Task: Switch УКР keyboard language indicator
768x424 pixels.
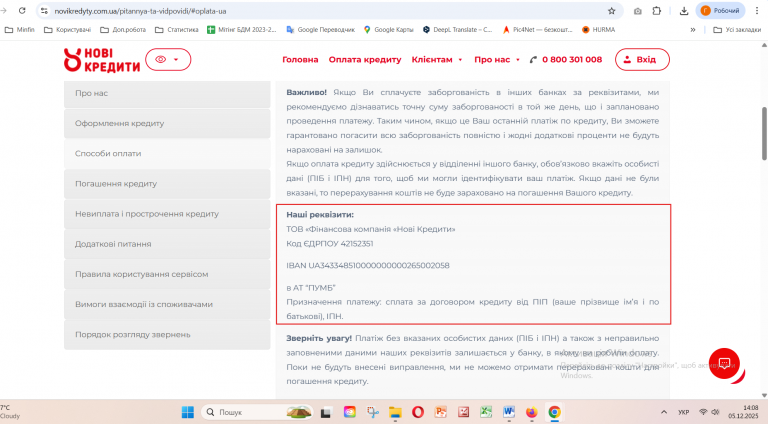Action: coord(683,412)
